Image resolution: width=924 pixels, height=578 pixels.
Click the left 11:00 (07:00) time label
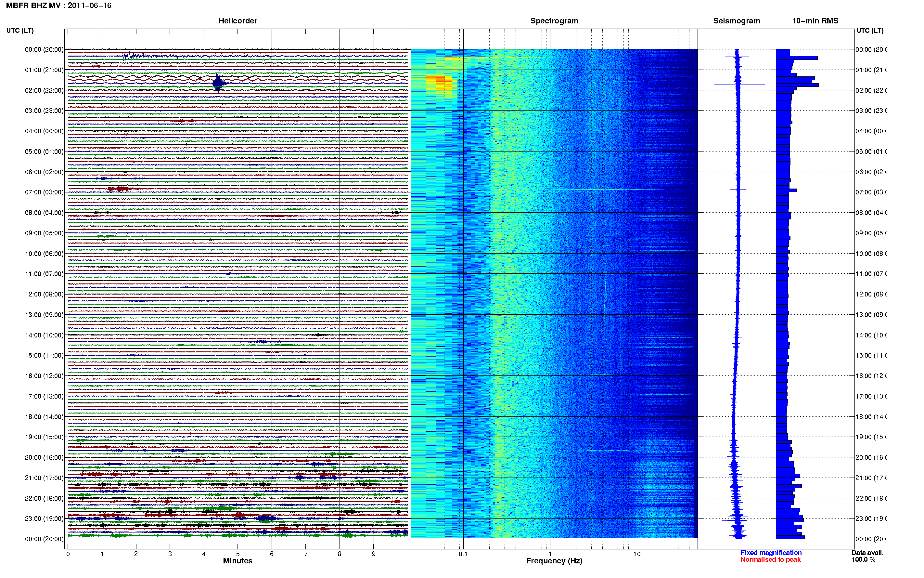44,274
